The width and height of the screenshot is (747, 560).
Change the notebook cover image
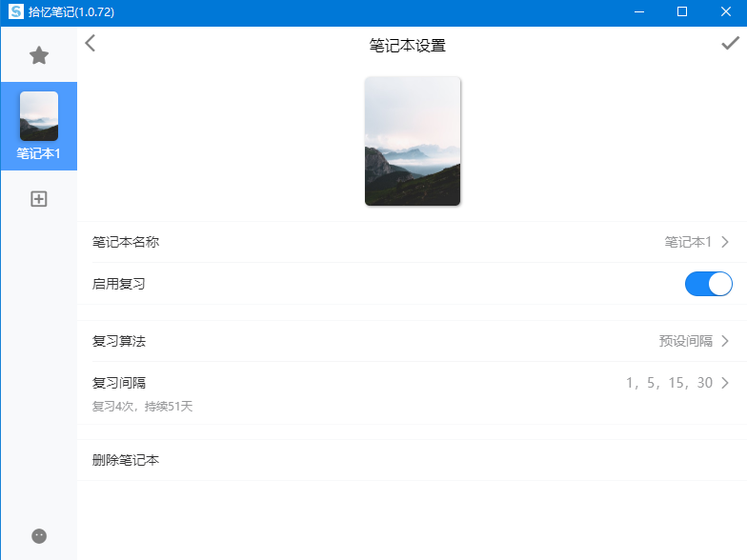(x=413, y=141)
